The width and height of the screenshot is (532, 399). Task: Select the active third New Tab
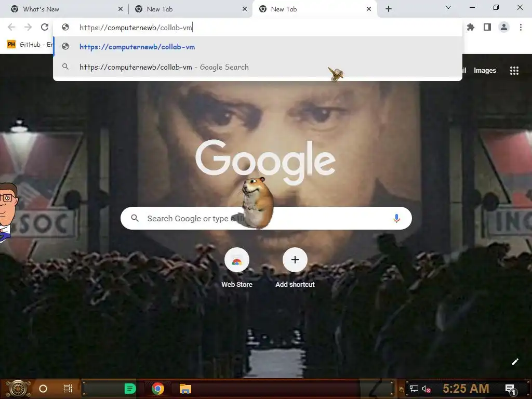coord(314,9)
